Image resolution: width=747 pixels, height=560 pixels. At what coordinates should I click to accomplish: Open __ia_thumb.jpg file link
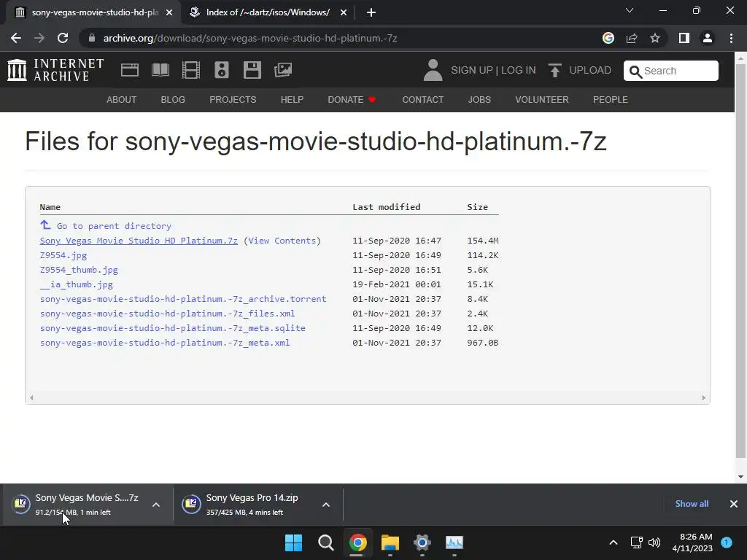coord(76,284)
